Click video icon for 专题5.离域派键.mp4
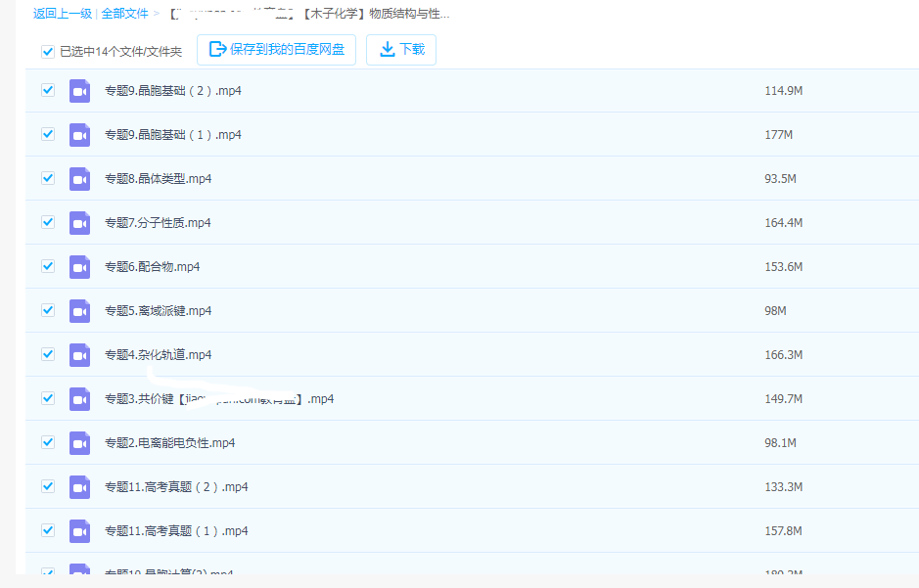The height and width of the screenshot is (588, 919). pos(79,311)
